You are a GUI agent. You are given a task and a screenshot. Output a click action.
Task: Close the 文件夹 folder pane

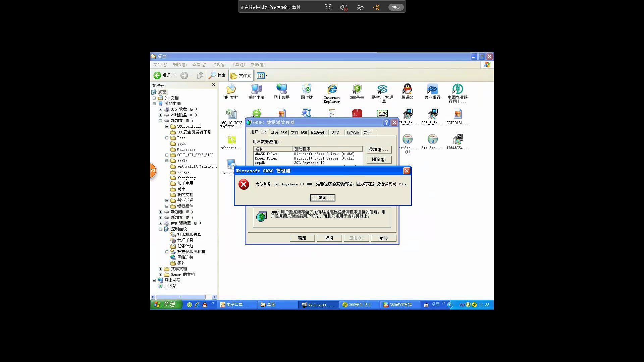click(214, 85)
